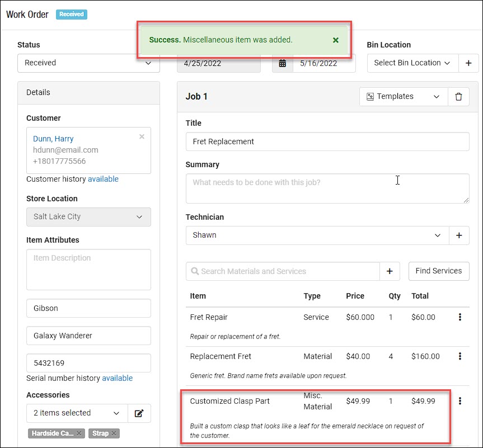Viewport: 483px width, 448px height.
Task: Expand the Status dropdown
Action: pyautogui.click(x=88, y=63)
